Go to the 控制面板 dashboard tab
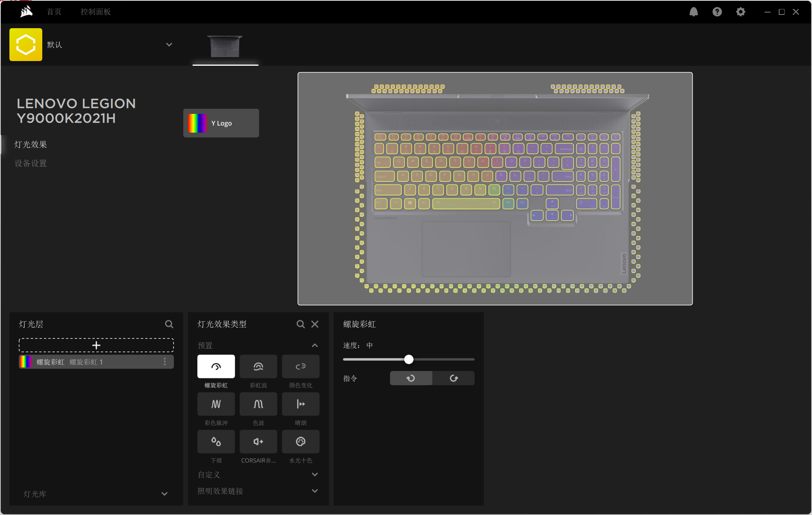This screenshot has height=515, width=812. (x=96, y=12)
